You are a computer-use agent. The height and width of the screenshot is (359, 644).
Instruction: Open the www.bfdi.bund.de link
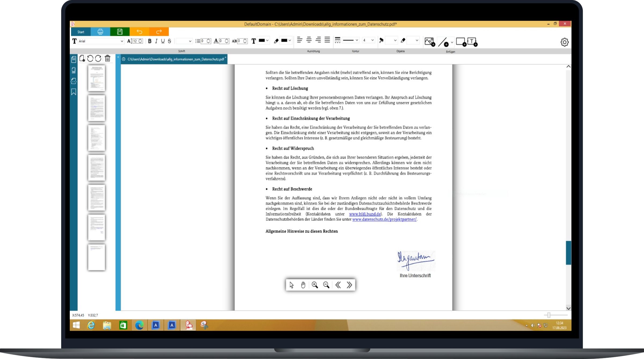click(365, 214)
